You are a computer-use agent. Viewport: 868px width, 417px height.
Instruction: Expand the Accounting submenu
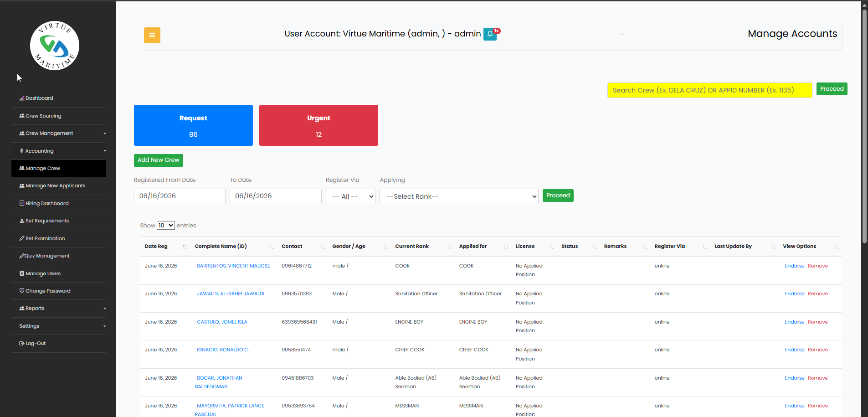pos(59,151)
